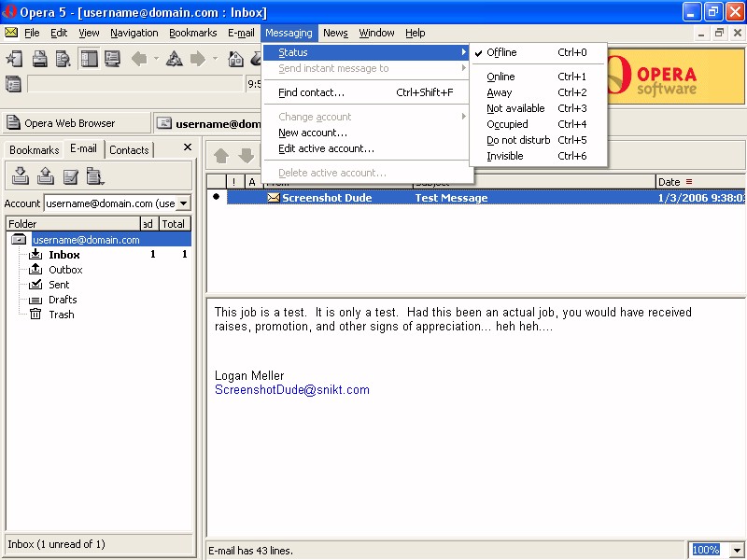Screen dimensions: 747x560
Task: Select Offline status option
Action: (538, 52)
